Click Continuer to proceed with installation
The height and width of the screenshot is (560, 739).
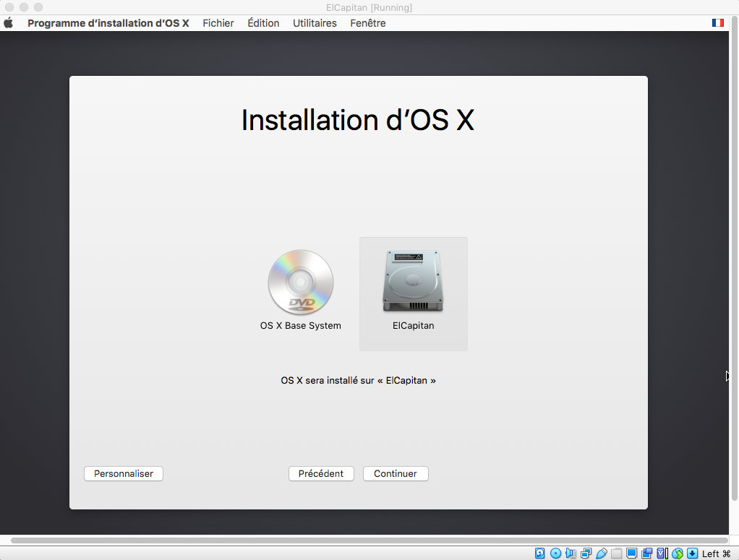(x=396, y=473)
